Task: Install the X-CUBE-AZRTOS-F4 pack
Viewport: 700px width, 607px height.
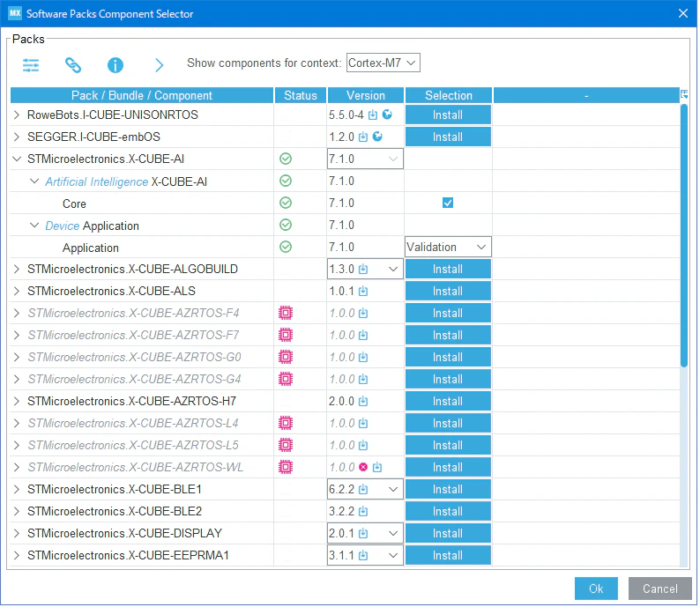Action: click(448, 313)
